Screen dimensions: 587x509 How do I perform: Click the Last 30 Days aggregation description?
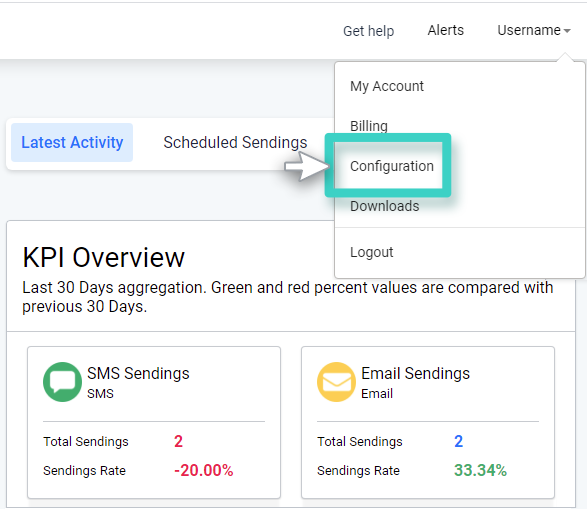click(x=288, y=297)
